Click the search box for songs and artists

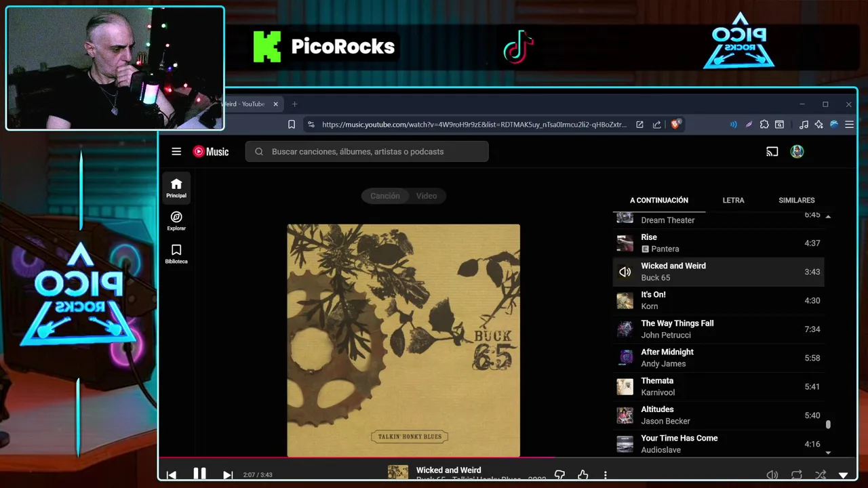pyautogui.click(x=367, y=152)
